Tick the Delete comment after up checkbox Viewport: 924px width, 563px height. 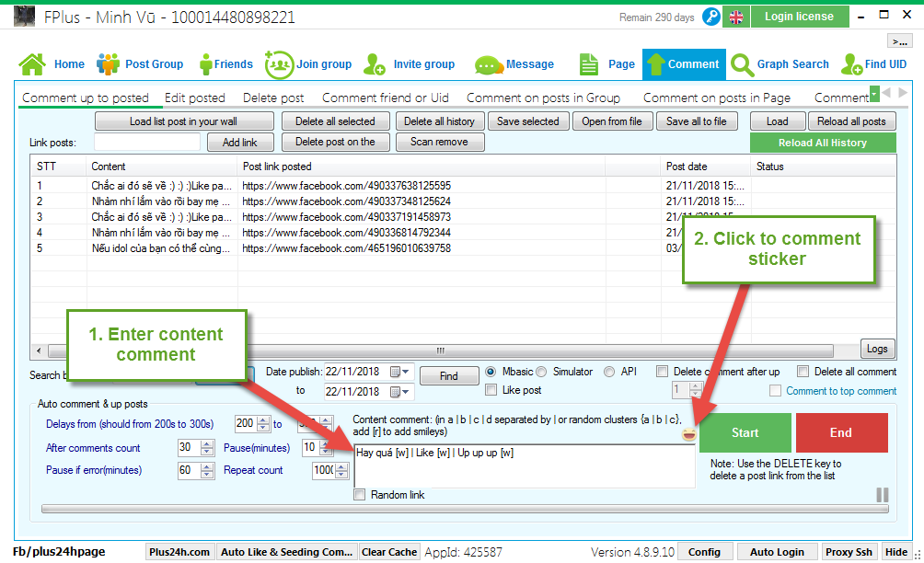click(x=663, y=372)
